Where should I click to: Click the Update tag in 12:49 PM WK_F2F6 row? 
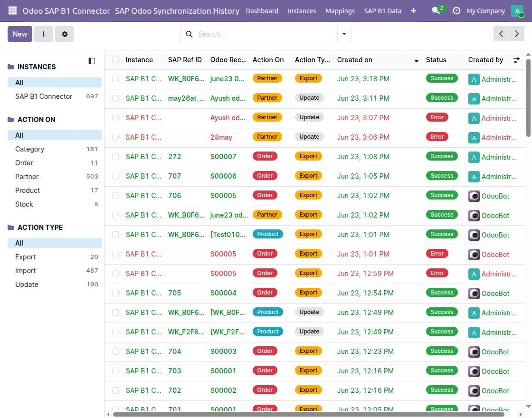309,332
